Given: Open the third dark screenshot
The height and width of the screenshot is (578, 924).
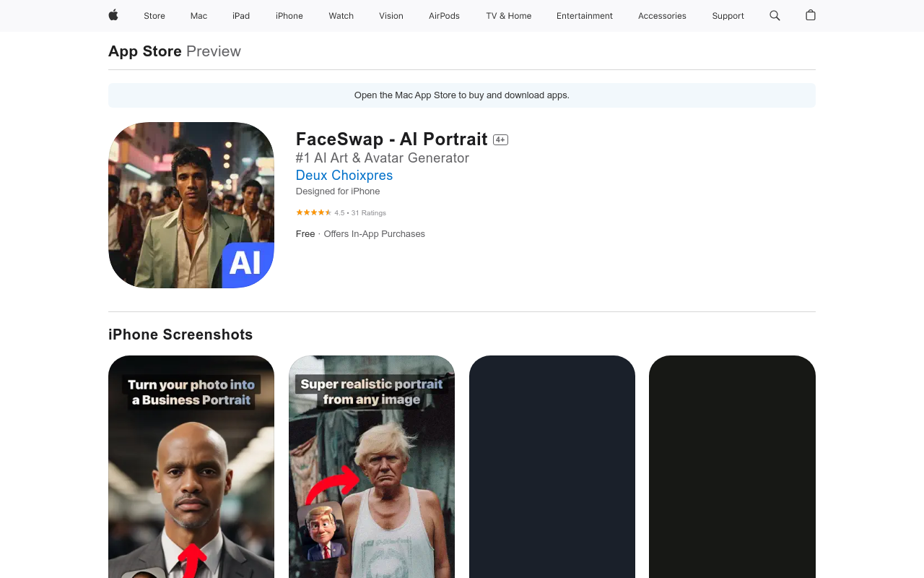Looking at the screenshot, I should coord(552,467).
